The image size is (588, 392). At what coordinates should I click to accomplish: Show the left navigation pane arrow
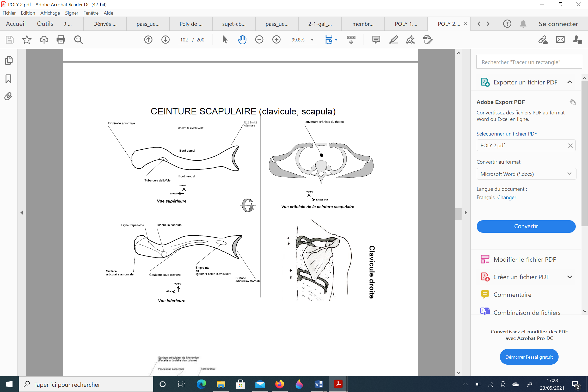[x=22, y=212]
